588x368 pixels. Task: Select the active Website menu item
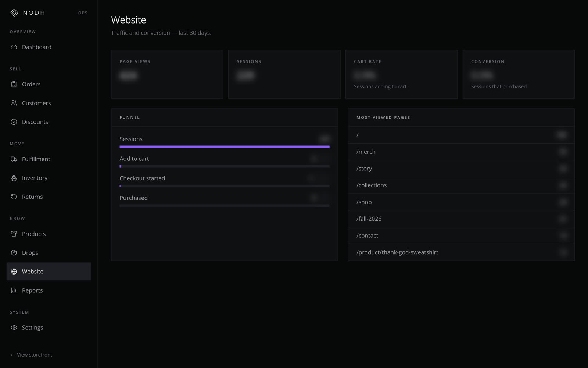pyautogui.click(x=49, y=272)
